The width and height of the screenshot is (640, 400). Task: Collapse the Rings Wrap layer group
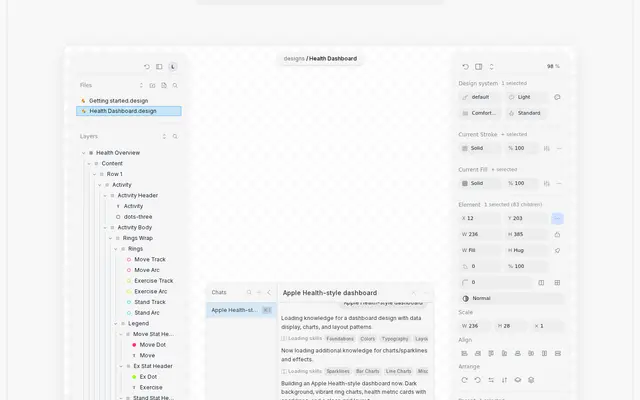click(x=110, y=238)
